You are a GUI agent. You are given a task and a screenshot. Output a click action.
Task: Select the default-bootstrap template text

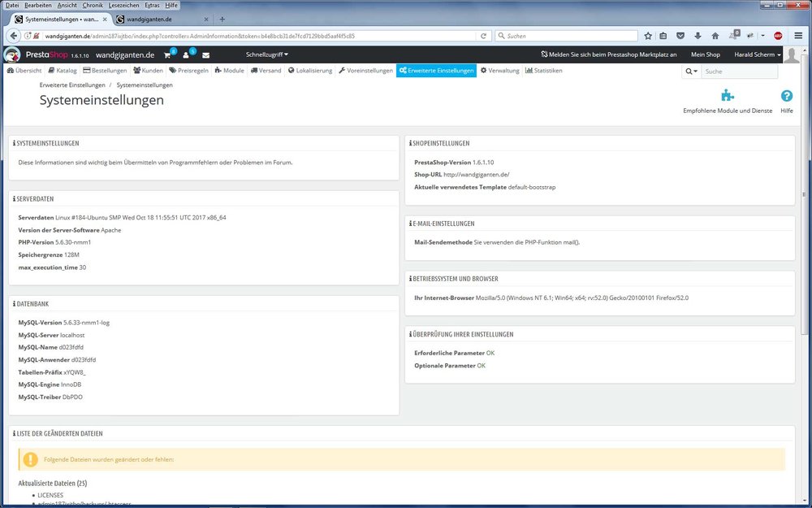(x=532, y=187)
